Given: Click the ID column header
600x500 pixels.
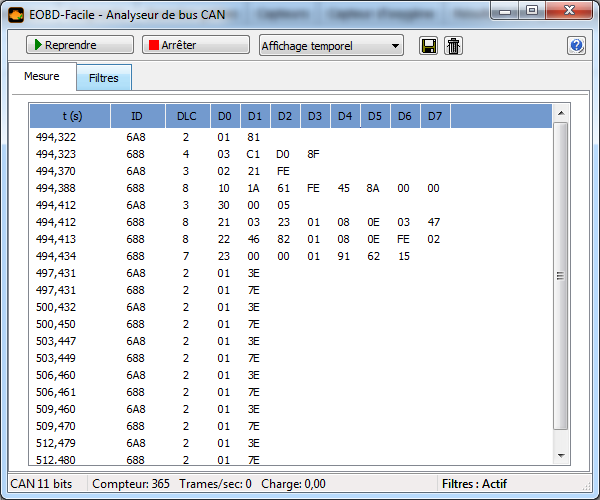Looking at the screenshot, I should [x=136, y=116].
